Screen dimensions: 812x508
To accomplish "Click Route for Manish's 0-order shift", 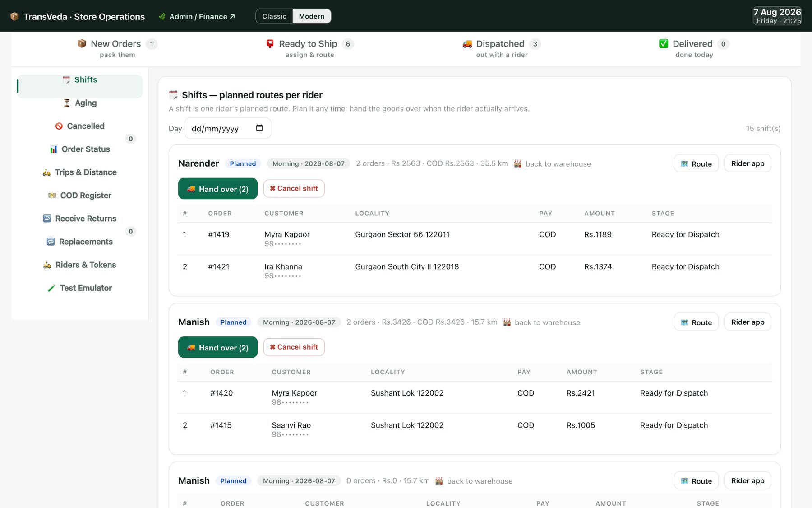I will tap(696, 480).
